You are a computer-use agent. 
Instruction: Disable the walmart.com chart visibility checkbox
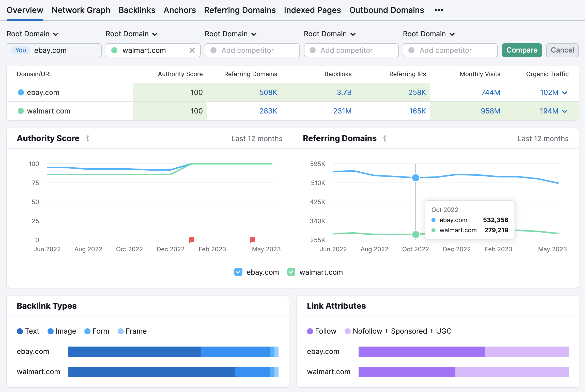point(291,272)
